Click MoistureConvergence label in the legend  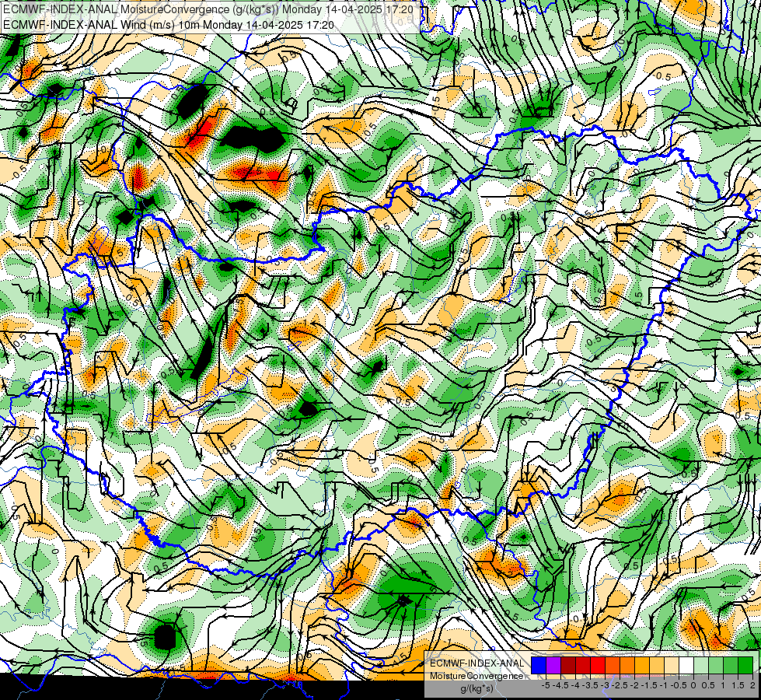click(476, 676)
